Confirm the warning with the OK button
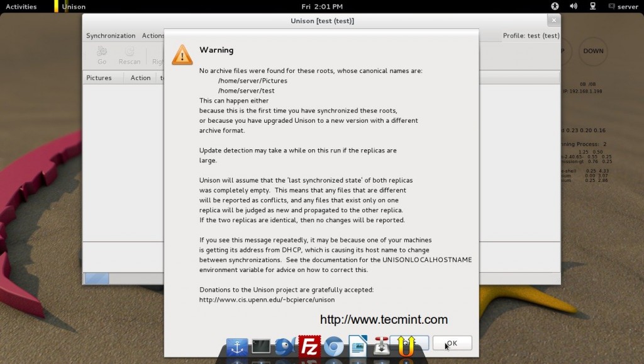This screenshot has height=364, width=644. click(452, 343)
